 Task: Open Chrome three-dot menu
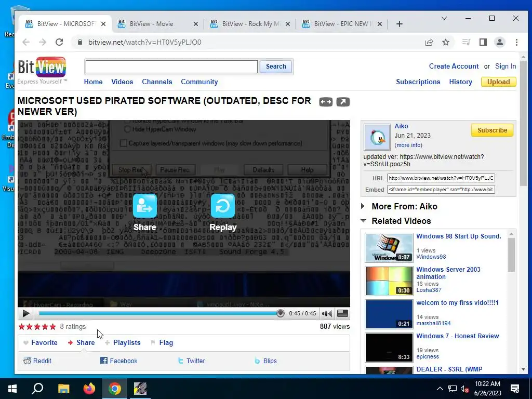516,42
